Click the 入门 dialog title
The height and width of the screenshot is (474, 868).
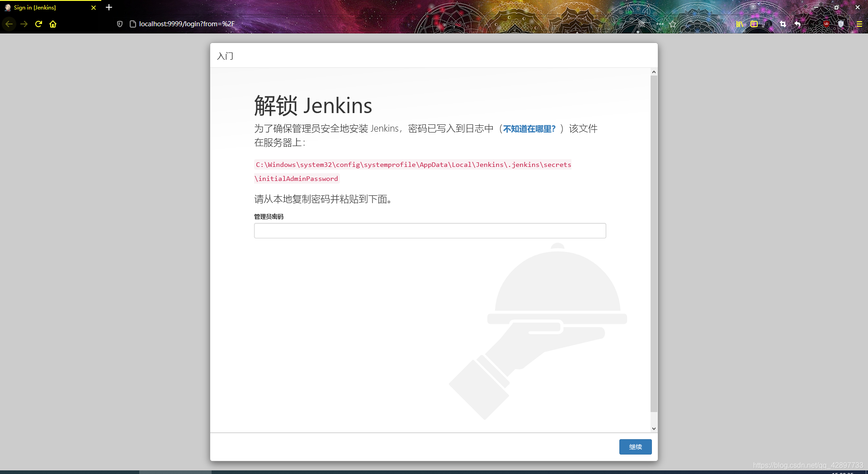click(x=225, y=56)
